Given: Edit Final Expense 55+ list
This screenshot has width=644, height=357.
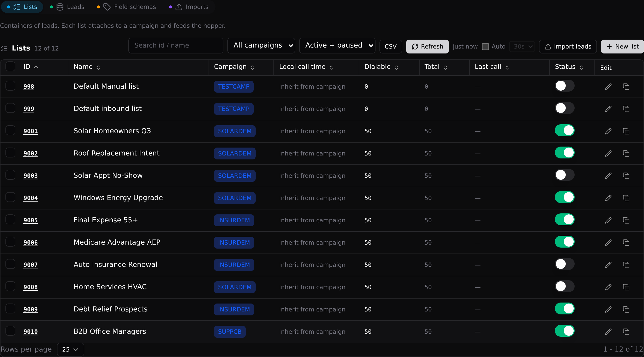Looking at the screenshot, I should (x=608, y=220).
